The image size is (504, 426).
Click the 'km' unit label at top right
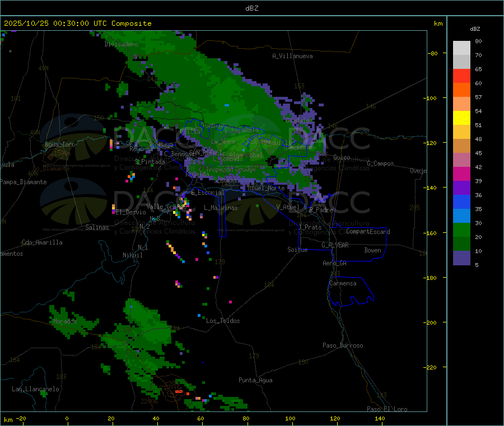pyautogui.click(x=438, y=24)
